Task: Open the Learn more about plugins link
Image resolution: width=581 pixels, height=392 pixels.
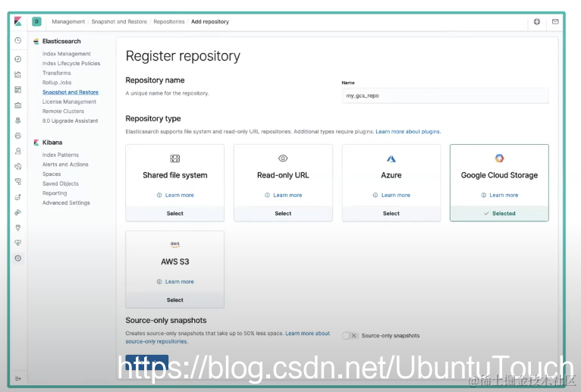Action: point(408,131)
